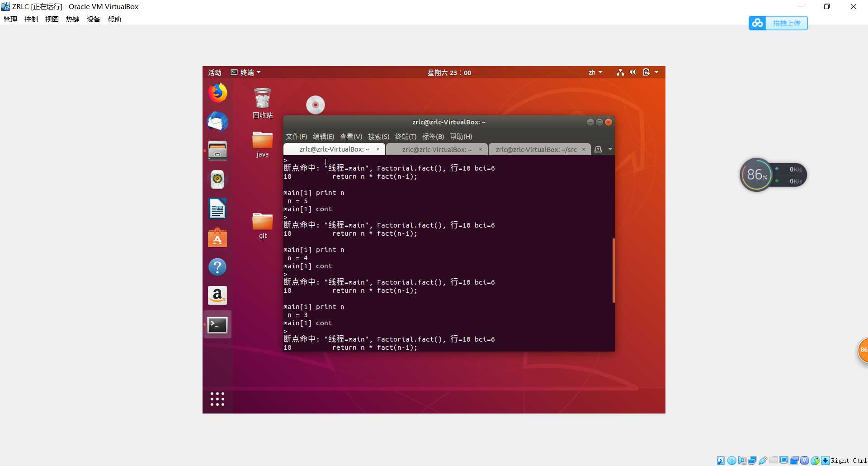Image resolution: width=868 pixels, height=466 pixels.
Task: Click the VirtualBox network status icon
Action: pyautogui.click(x=753, y=461)
